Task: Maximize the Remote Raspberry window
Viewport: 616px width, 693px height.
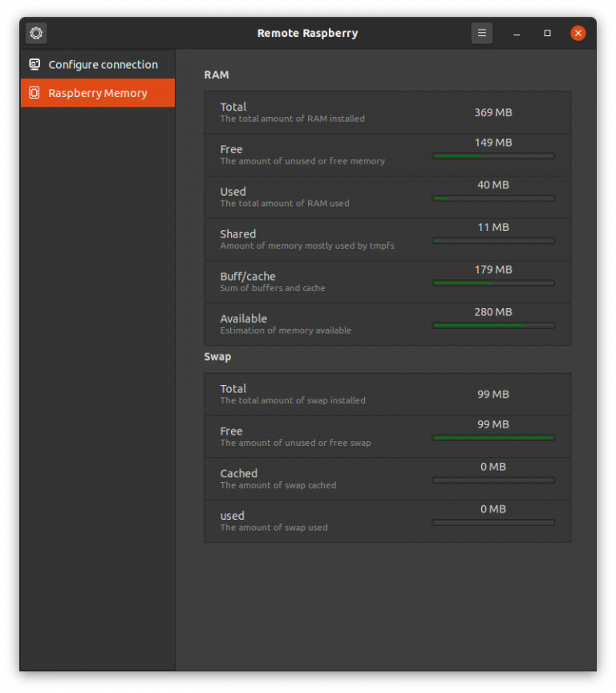Action: pos(547,33)
